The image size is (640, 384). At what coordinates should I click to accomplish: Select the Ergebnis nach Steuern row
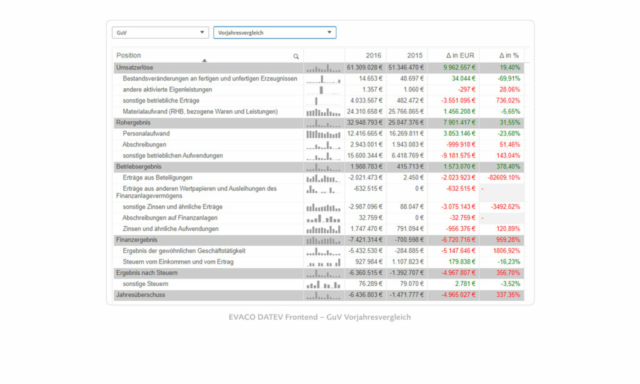[319, 273]
